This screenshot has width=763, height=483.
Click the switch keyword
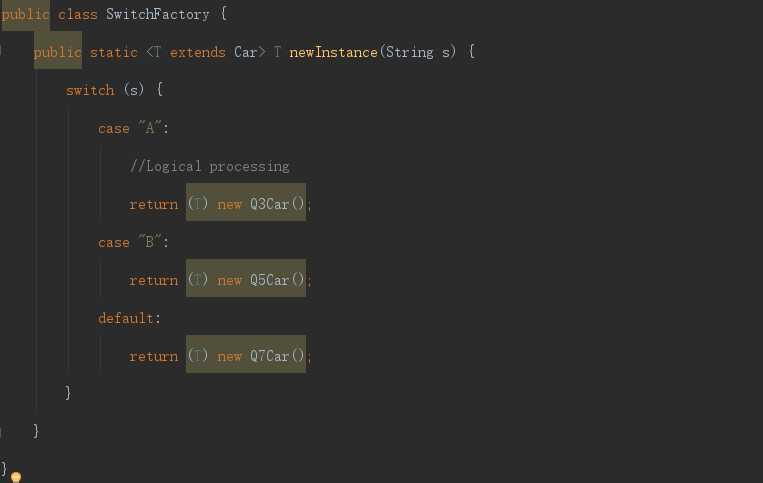90,90
